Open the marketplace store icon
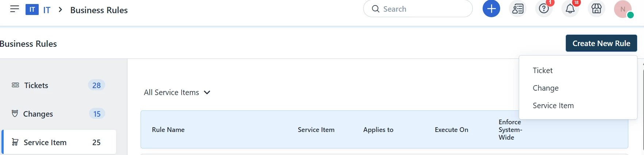Screen dimensions: 644x155 tap(597, 9)
